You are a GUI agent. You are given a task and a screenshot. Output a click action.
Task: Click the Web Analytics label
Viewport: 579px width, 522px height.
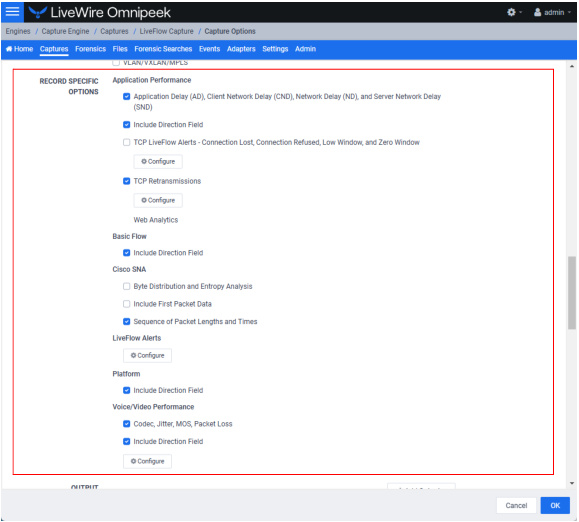point(155,220)
